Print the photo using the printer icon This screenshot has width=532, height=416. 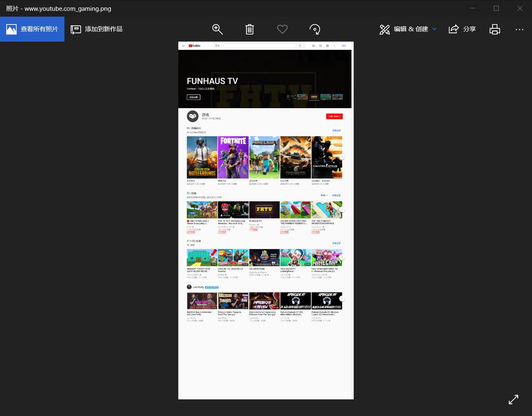click(495, 29)
